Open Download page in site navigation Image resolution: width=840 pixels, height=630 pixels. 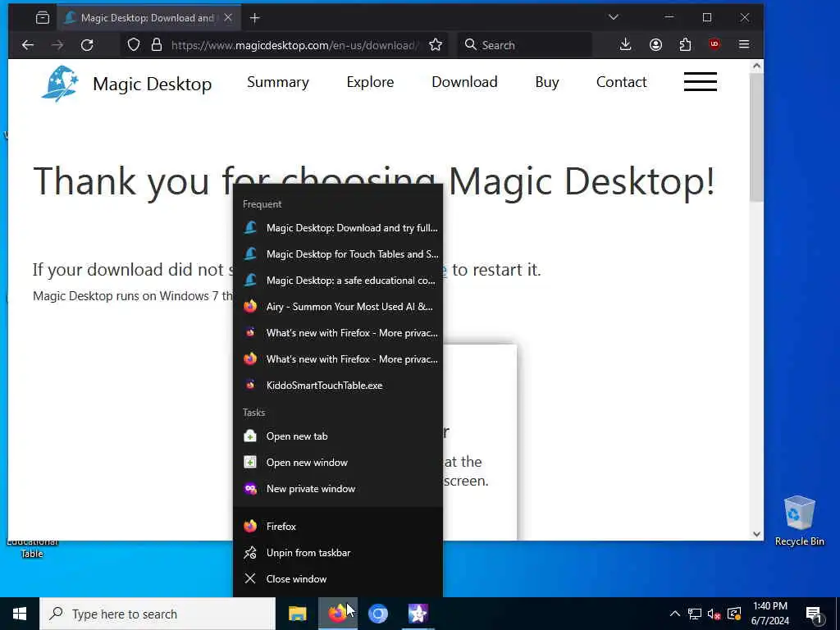coord(464,82)
